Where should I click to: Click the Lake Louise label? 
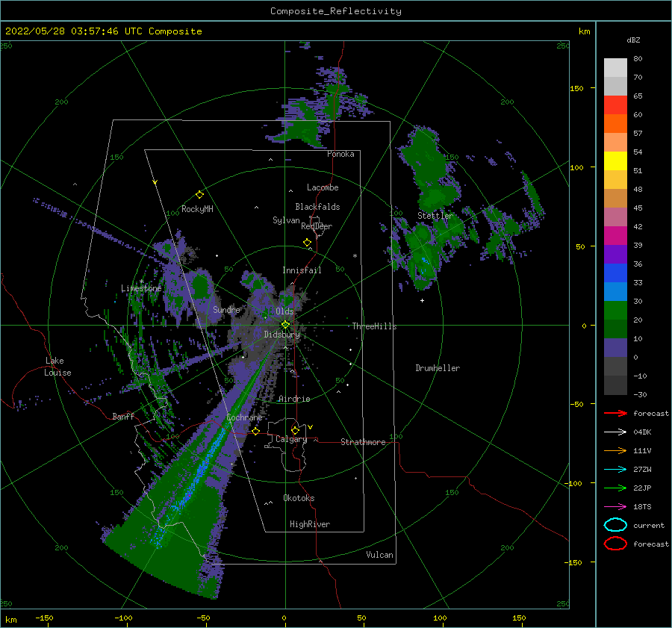pos(57,367)
